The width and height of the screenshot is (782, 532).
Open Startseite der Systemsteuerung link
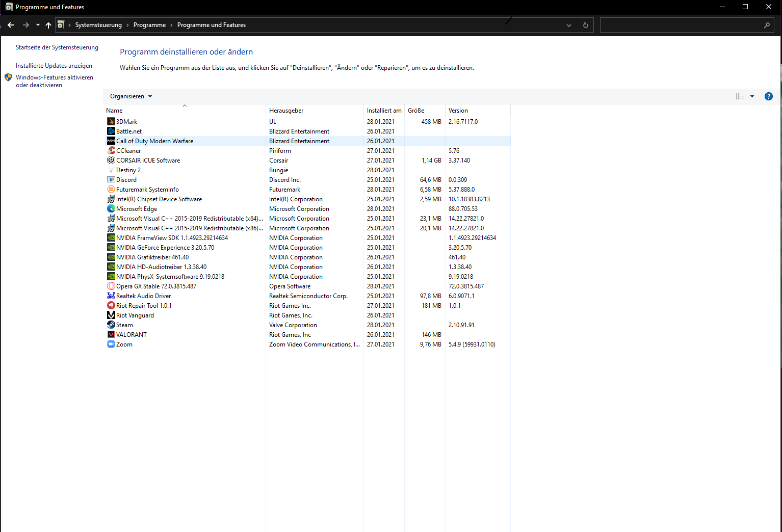point(57,47)
